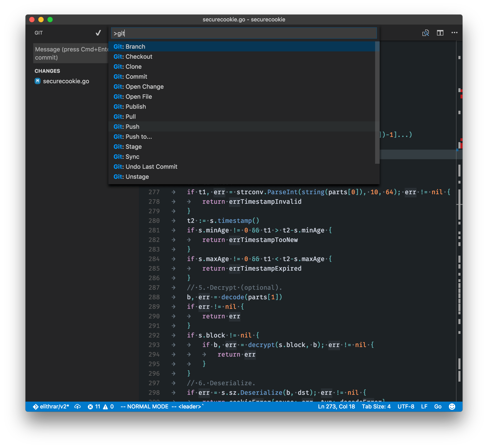
Task: Click the open preview icon near the ellipsis
Action: pyautogui.click(x=426, y=33)
